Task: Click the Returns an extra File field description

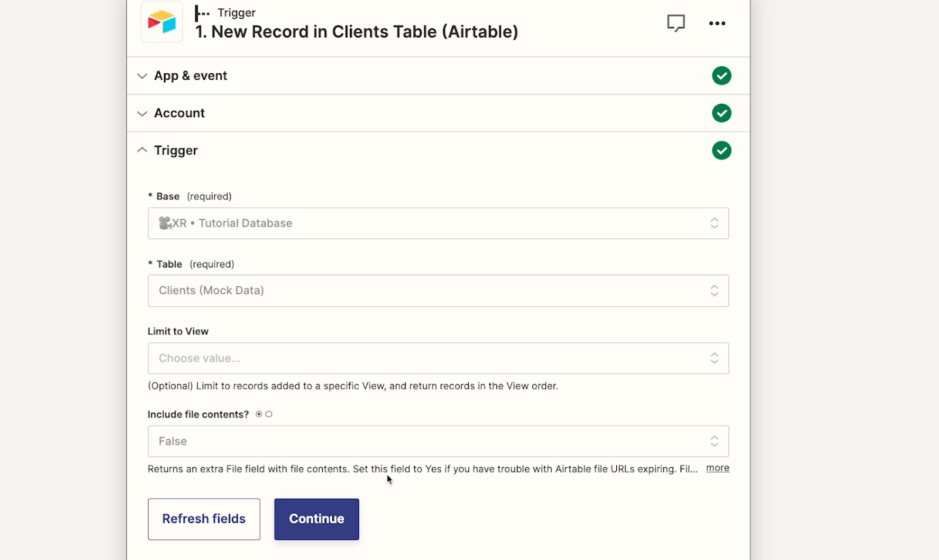Action: [423, 469]
